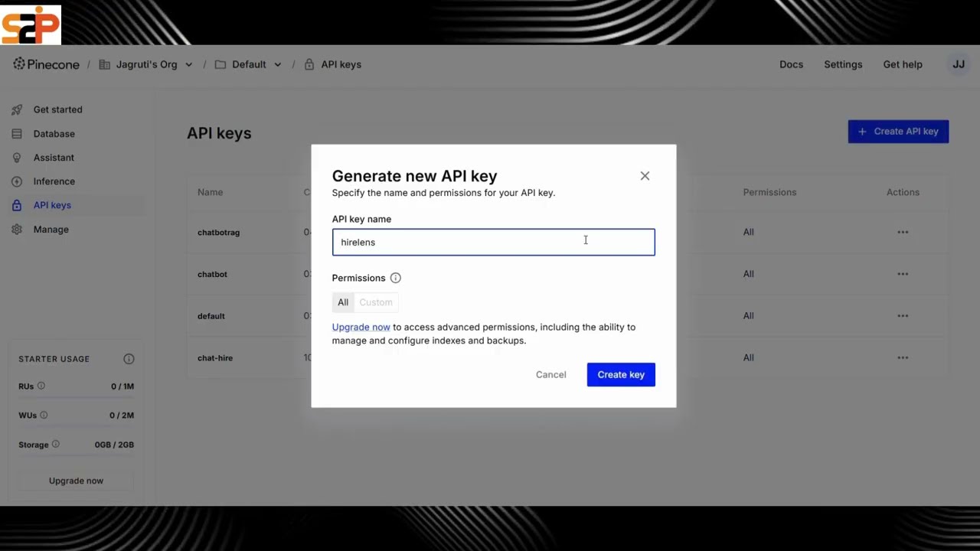Open actions menu for chatbot key
This screenshot has width=980, height=551.
pos(903,274)
